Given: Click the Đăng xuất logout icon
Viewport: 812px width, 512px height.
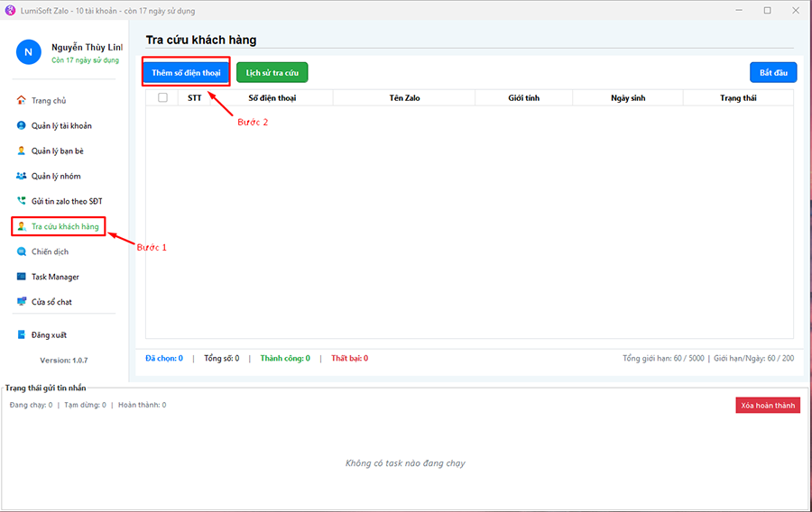Looking at the screenshot, I should [x=22, y=335].
